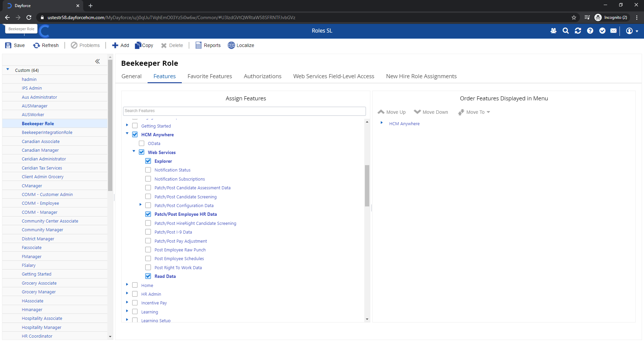Collapse the roles sidebar with double chevron

[x=97, y=61]
